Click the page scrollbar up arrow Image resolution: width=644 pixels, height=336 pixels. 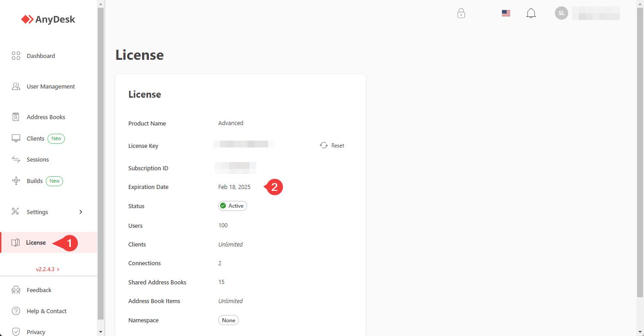pyautogui.click(x=640, y=4)
